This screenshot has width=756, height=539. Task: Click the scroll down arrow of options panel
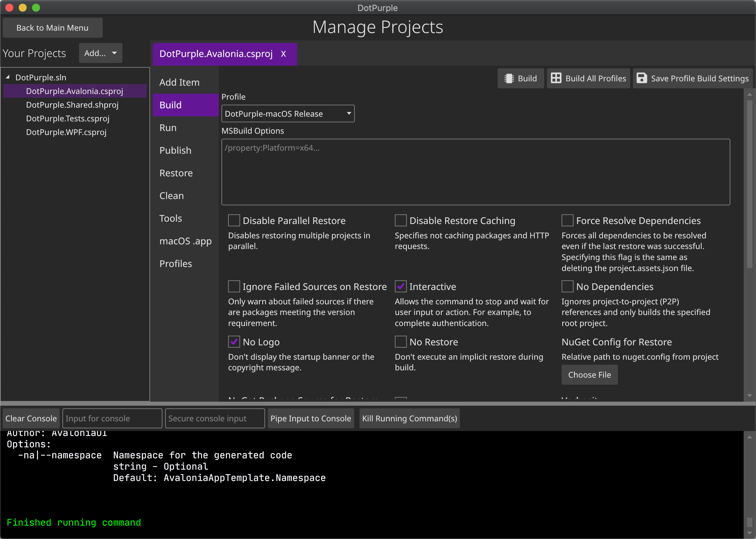coord(749,396)
